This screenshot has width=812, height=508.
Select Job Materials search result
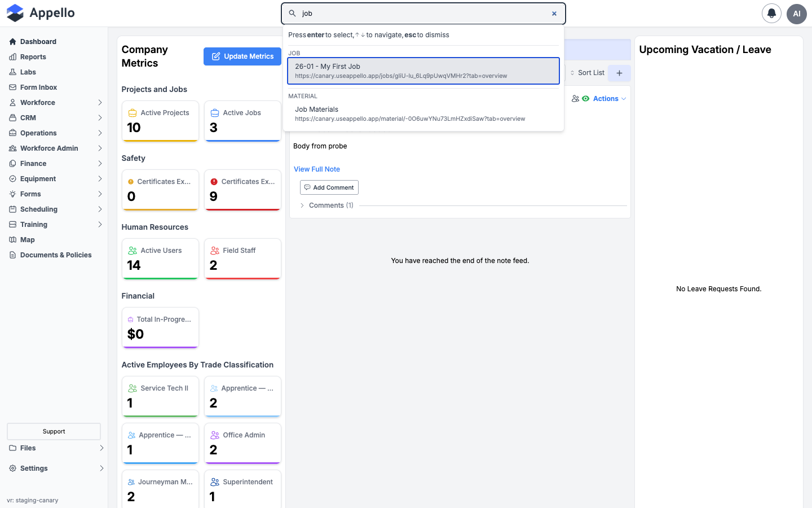pyautogui.click(x=423, y=113)
